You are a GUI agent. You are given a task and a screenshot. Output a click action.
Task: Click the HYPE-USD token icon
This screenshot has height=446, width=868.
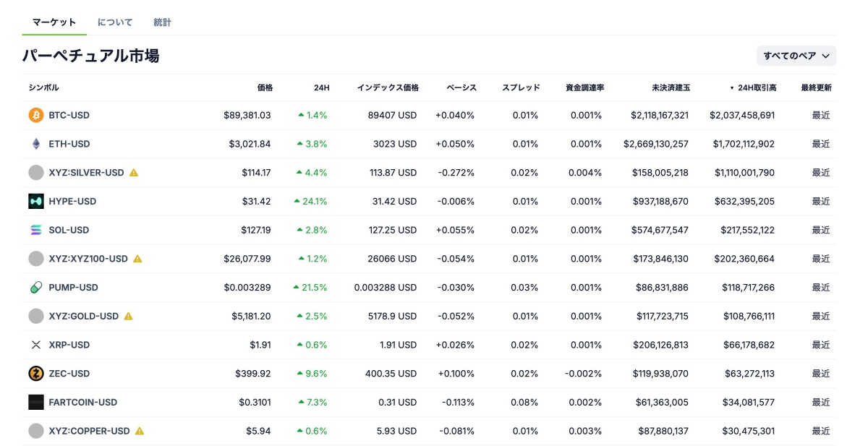(35, 201)
